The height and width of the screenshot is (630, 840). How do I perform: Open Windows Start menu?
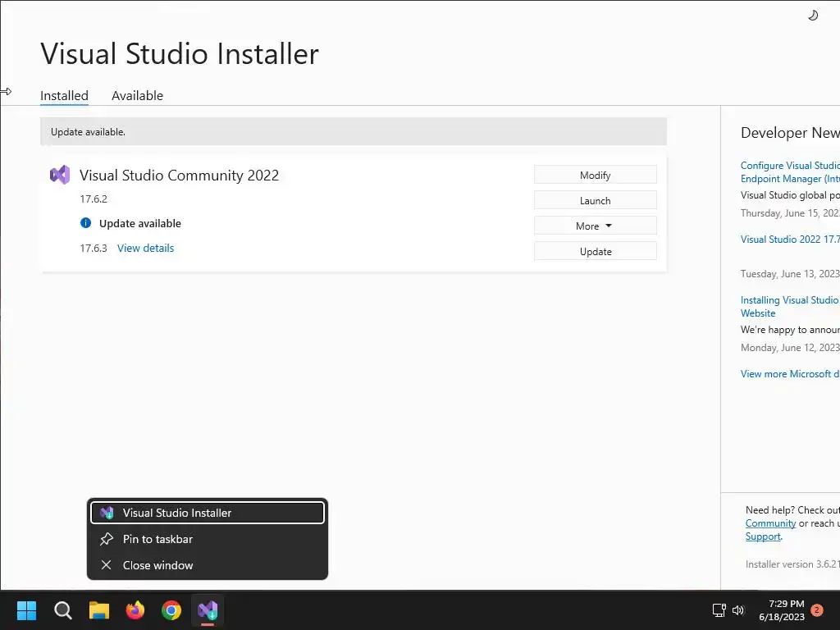tap(26, 610)
